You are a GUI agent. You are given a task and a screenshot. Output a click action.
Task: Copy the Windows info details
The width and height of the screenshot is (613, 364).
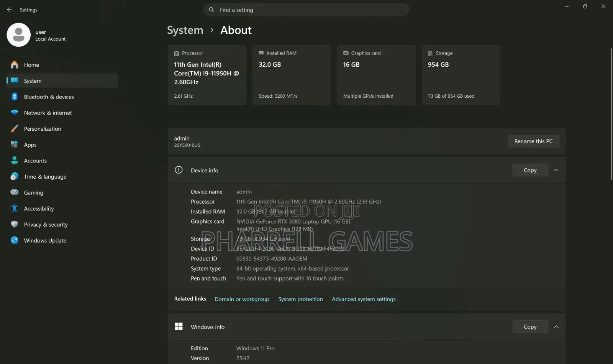(x=530, y=327)
